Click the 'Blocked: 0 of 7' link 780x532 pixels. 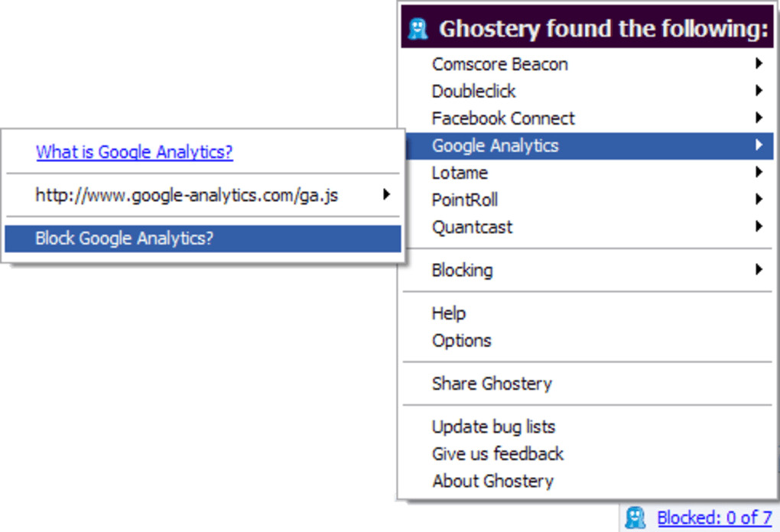coord(714,517)
